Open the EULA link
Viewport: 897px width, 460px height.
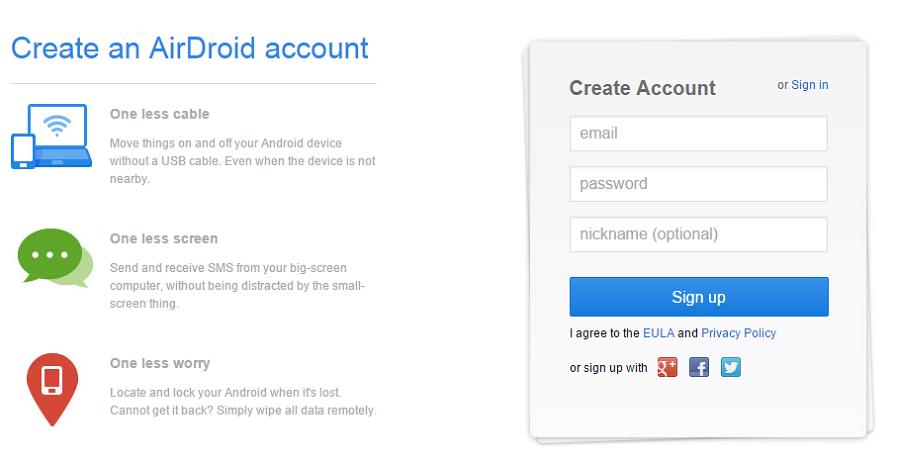(x=658, y=333)
